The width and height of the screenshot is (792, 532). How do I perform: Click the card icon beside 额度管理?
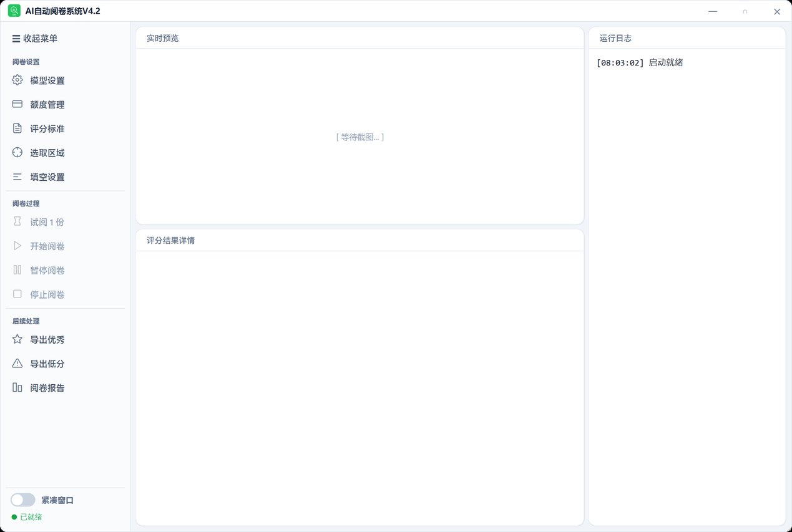tap(17, 104)
